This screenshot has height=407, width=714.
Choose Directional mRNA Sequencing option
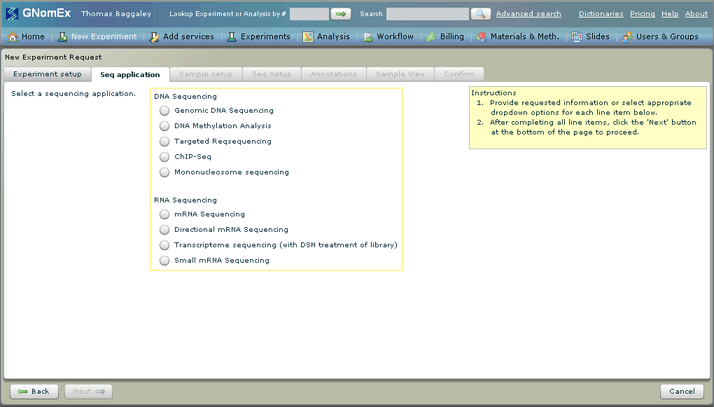click(x=164, y=230)
